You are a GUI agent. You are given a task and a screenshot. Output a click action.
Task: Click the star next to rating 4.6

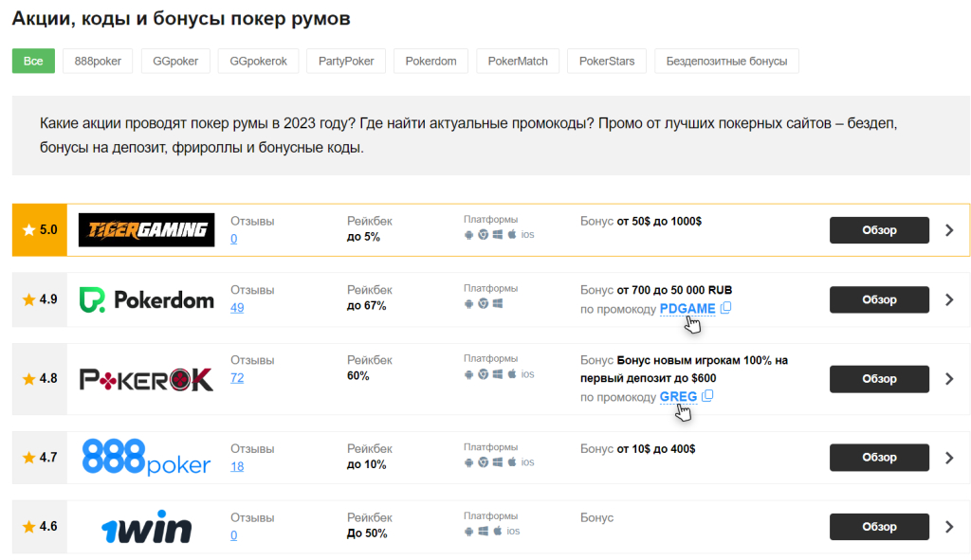pyautogui.click(x=28, y=527)
